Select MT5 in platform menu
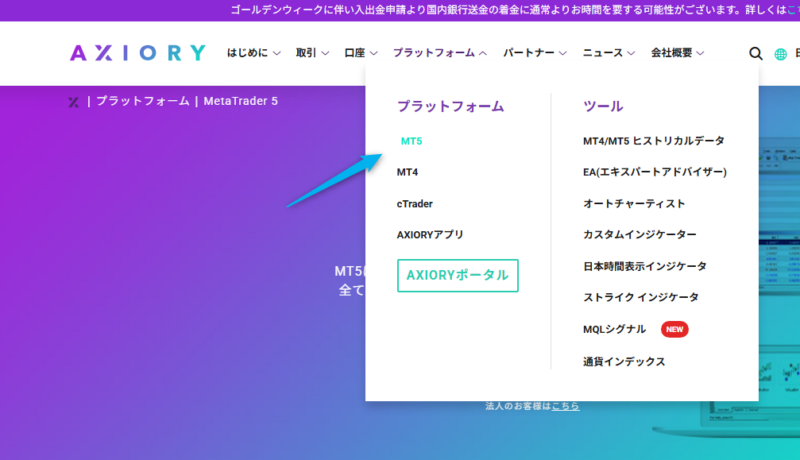 point(411,141)
